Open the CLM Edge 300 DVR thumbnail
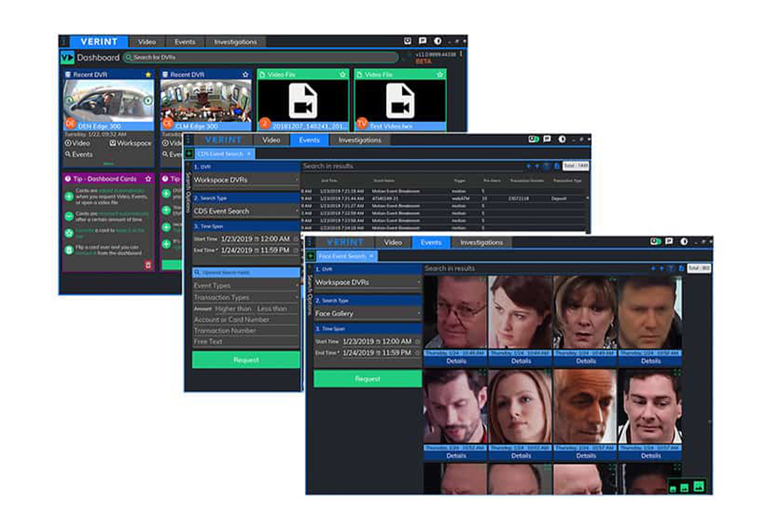 [206, 101]
